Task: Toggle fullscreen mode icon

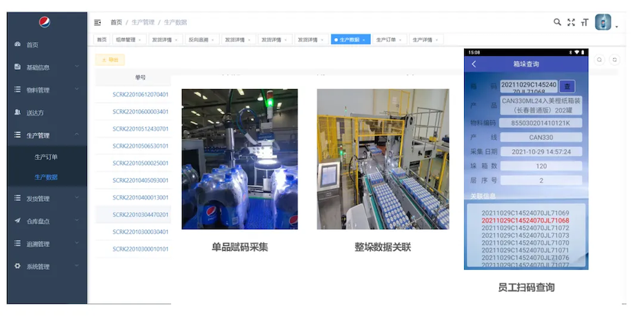Action: click(x=571, y=22)
